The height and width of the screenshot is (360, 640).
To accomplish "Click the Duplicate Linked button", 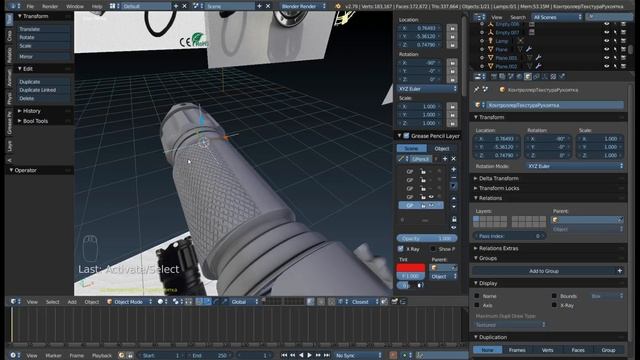I will click(43, 90).
